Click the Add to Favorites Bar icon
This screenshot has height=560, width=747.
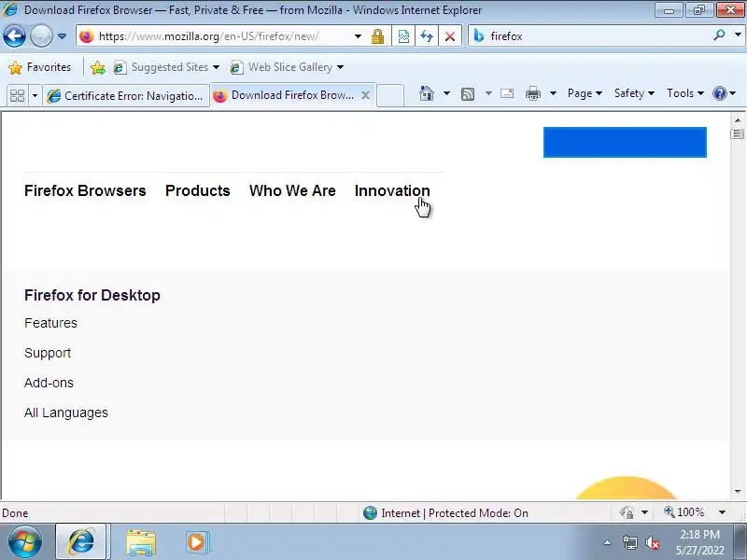point(98,67)
